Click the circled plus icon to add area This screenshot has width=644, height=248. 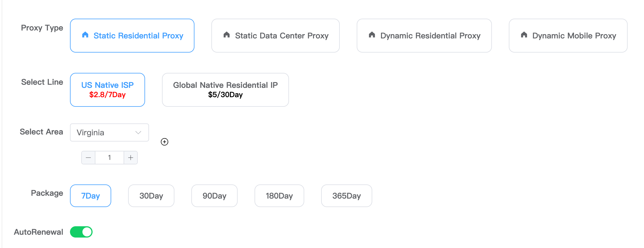coord(165,142)
